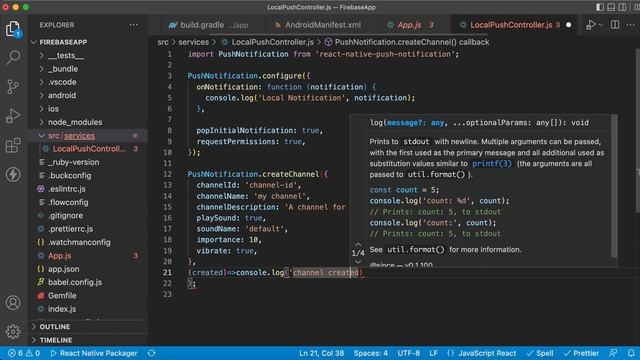Change file encoding UTF-8

[x=409, y=353]
